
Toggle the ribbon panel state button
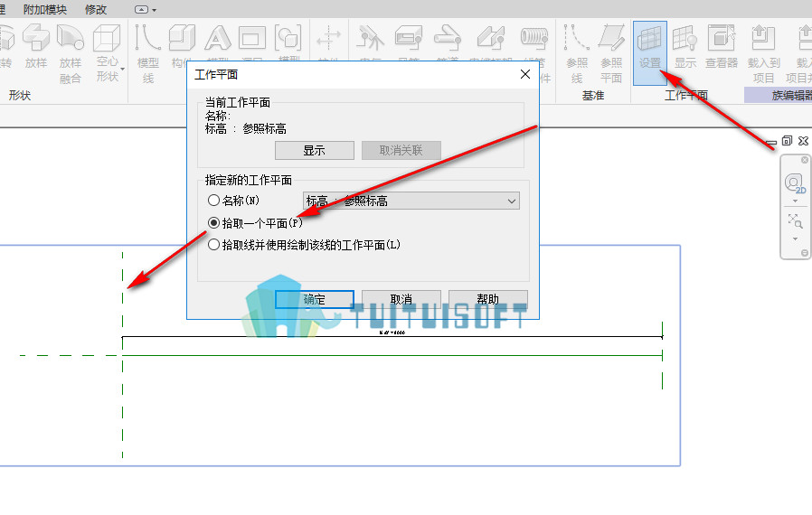tap(141, 10)
